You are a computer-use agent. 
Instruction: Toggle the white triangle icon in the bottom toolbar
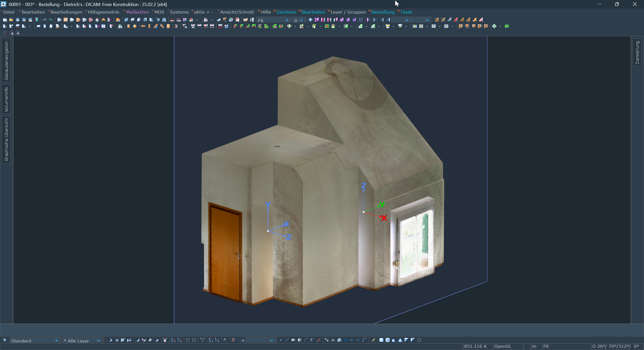click(x=400, y=340)
